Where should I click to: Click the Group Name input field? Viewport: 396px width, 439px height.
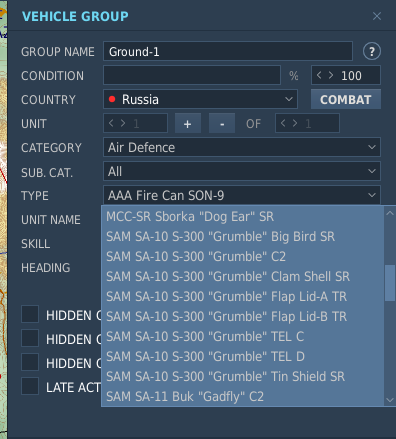tap(228, 51)
